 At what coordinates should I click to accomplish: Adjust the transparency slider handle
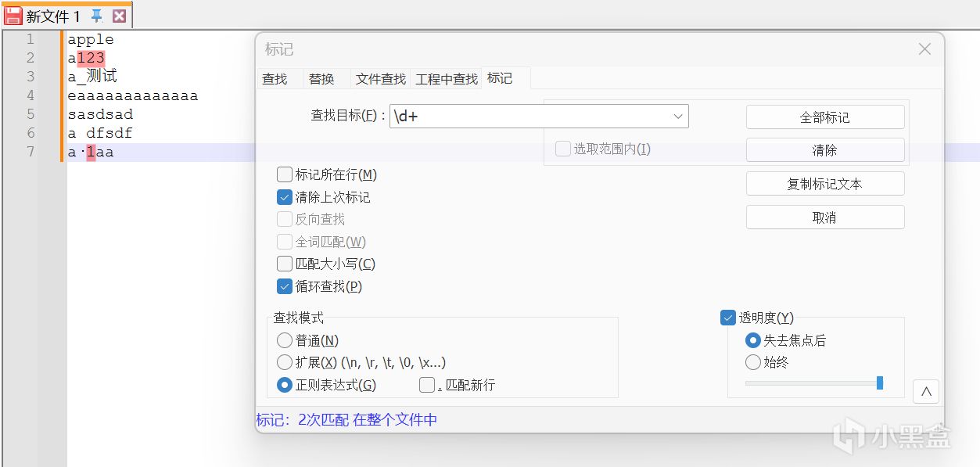coord(880,383)
